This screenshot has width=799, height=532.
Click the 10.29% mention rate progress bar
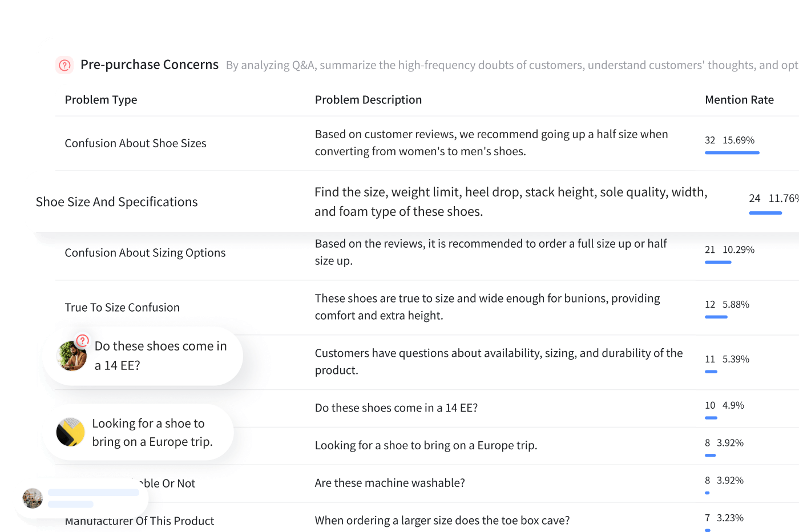[x=718, y=262]
